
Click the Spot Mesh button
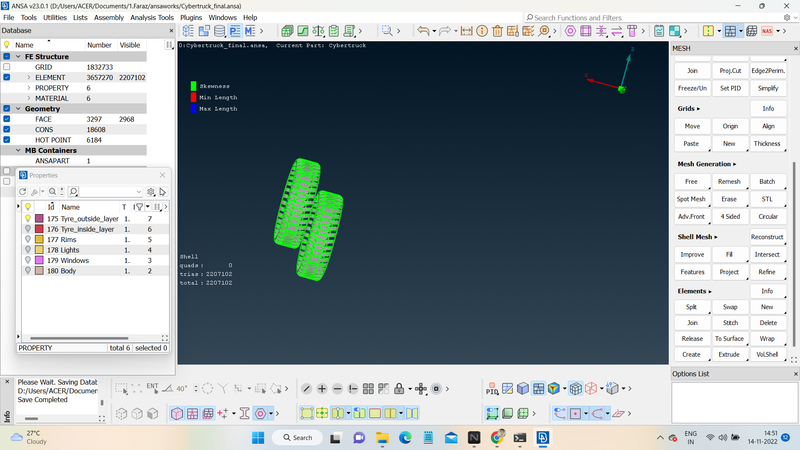coord(691,199)
